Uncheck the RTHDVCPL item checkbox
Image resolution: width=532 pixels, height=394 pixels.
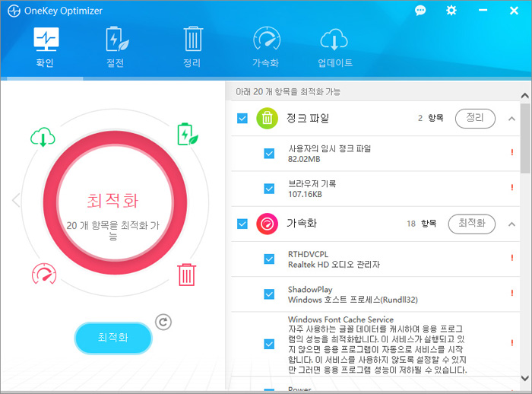[269, 259]
